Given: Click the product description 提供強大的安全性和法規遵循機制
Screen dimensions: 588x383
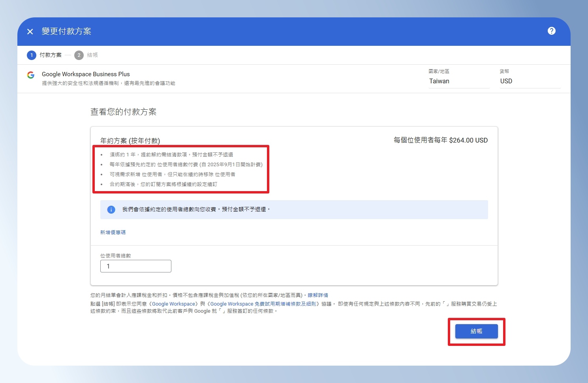Looking at the screenshot, I should (109, 83).
